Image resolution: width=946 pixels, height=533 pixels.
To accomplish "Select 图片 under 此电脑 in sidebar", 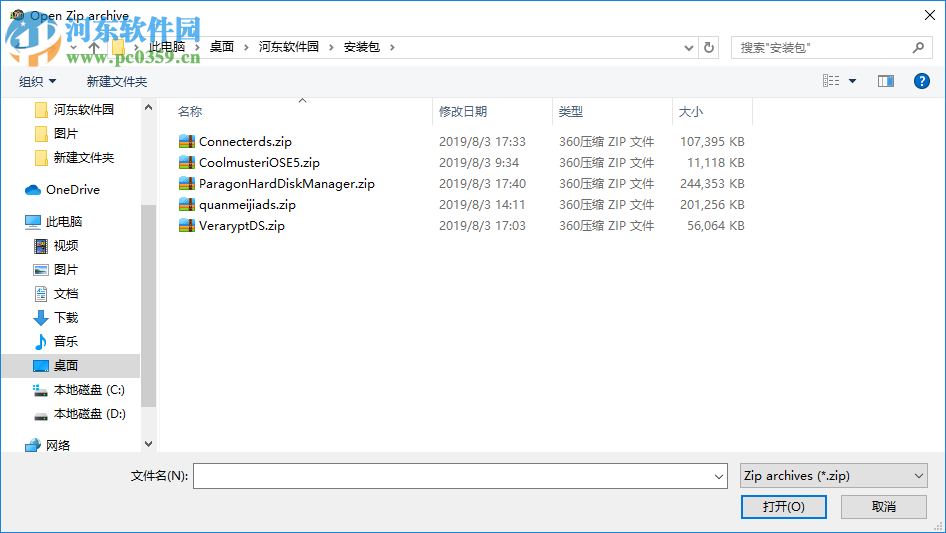I will (x=66, y=270).
